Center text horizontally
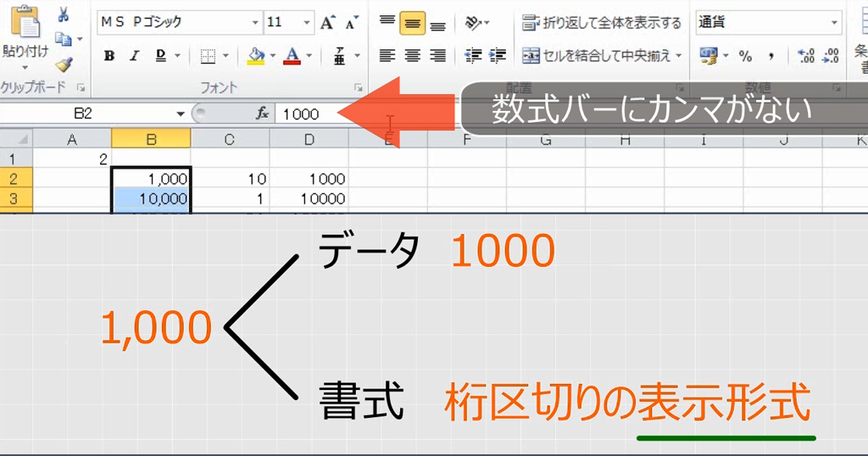 pos(413,55)
